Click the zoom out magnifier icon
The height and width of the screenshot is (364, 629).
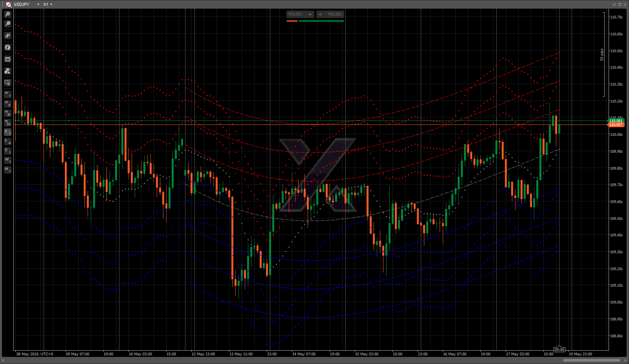point(7,24)
